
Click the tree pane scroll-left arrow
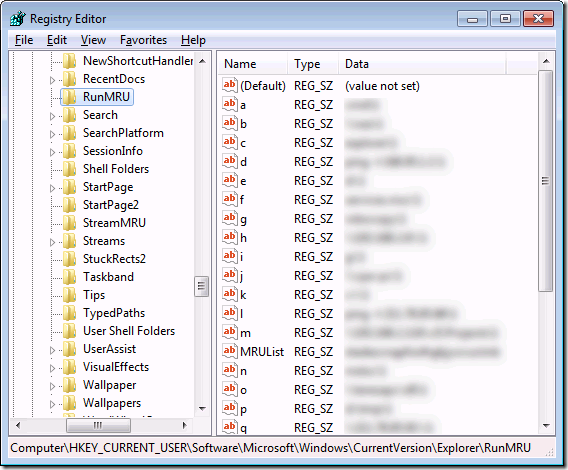click(18, 425)
